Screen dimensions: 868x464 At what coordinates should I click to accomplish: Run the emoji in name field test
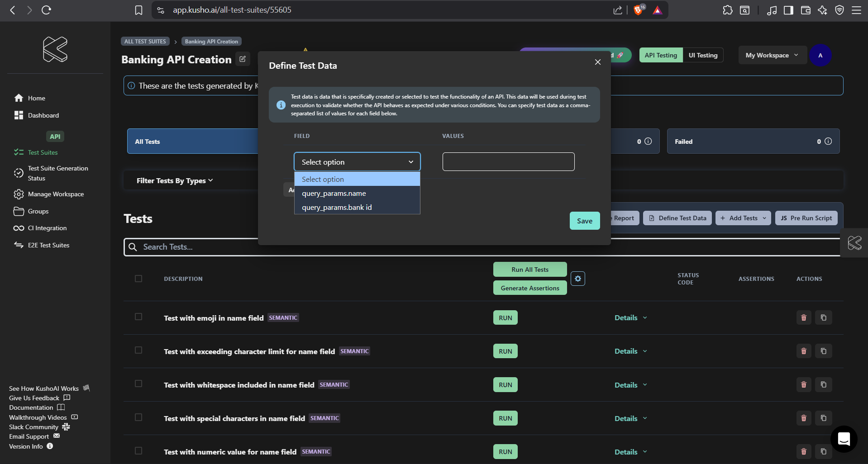point(506,318)
